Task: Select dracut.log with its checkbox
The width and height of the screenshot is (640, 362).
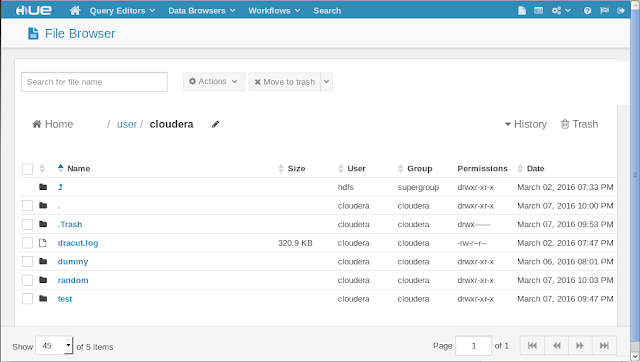Action: [x=27, y=243]
